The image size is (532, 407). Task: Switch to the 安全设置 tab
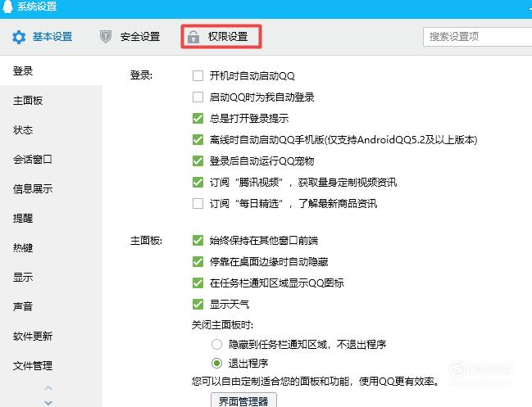click(x=130, y=37)
